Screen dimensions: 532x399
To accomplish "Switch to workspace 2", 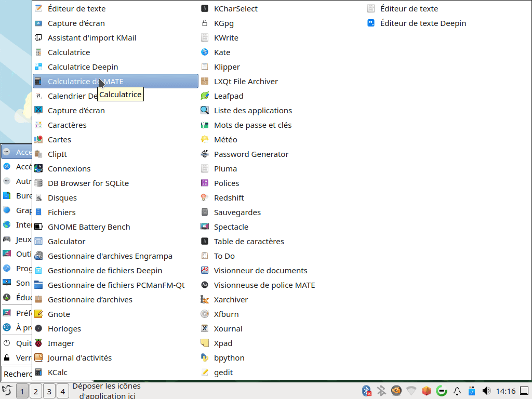I will point(36,392).
